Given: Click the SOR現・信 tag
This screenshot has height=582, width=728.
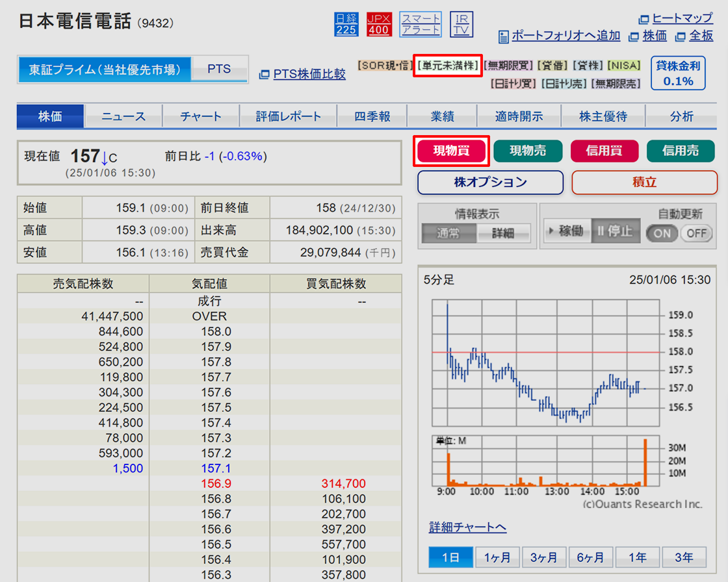Looking at the screenshot, I should tap(385, 66).
